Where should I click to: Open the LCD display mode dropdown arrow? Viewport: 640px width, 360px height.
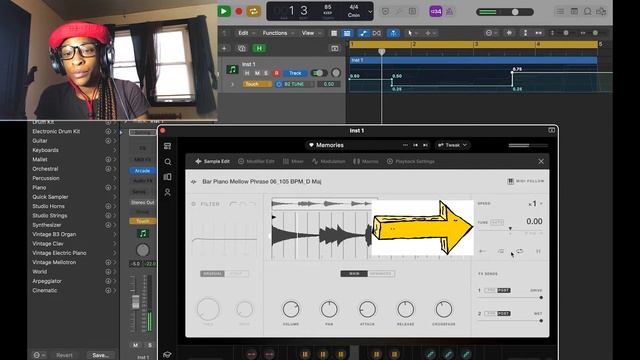point(370,12)
